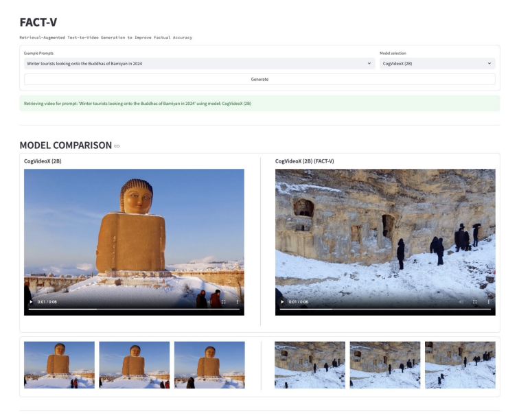Viewport: 519px width, 420px height.
Task: Seek on the right FACT-V video progress bar
Action: tap(385, 310)
